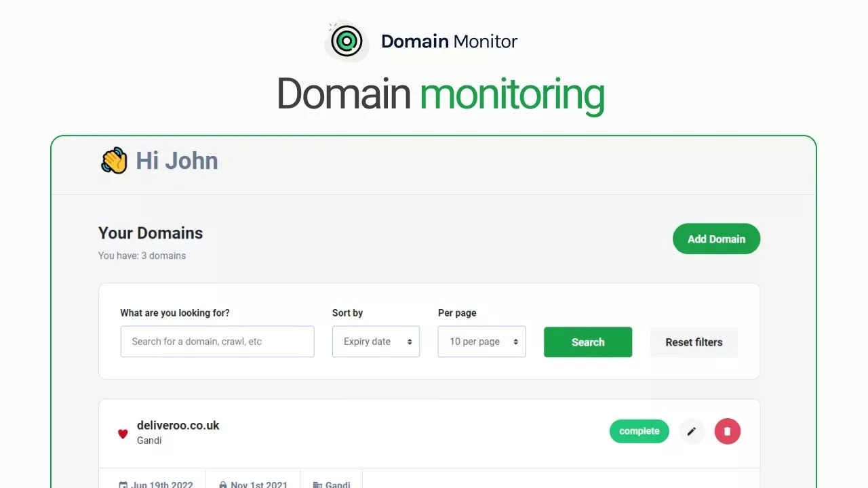Screen dimensions: 868x488
Task: Click the green Search button
Action: [587, 342]
